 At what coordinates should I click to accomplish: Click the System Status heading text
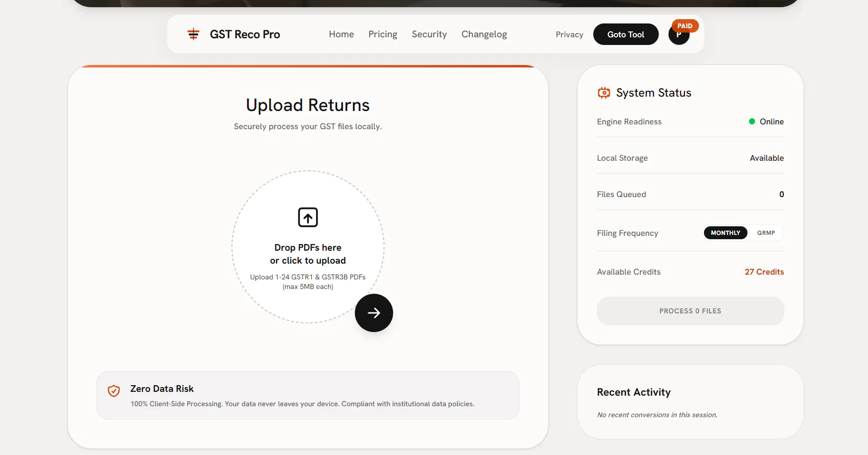[x=653, y=93]
